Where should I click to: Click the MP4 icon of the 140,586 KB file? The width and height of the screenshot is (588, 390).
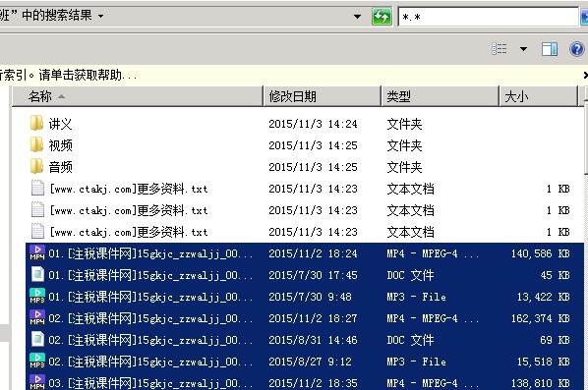click(37, 252)
